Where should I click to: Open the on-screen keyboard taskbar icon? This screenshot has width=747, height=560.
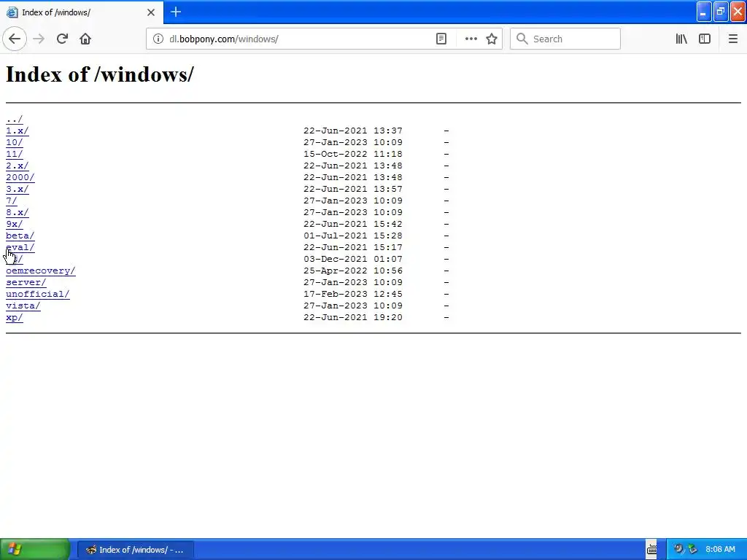[651, 550]
